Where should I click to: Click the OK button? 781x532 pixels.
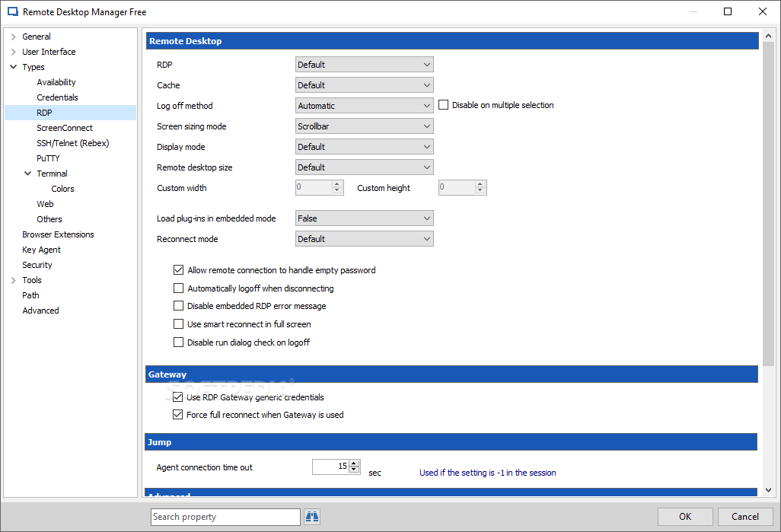pyautogui.click(x=685, y=517)
